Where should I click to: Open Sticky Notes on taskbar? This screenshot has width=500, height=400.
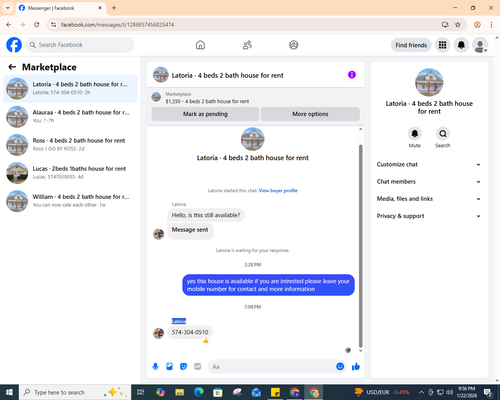[275, 392]
